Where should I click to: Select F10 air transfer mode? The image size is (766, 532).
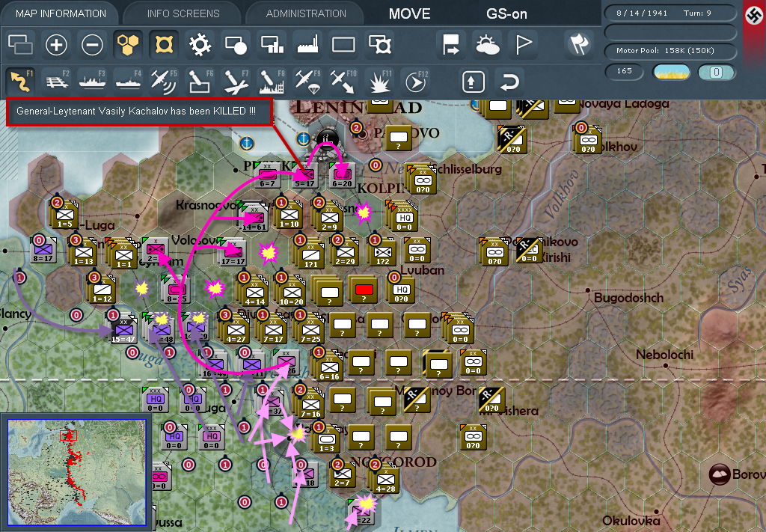(x=343, y=81)
